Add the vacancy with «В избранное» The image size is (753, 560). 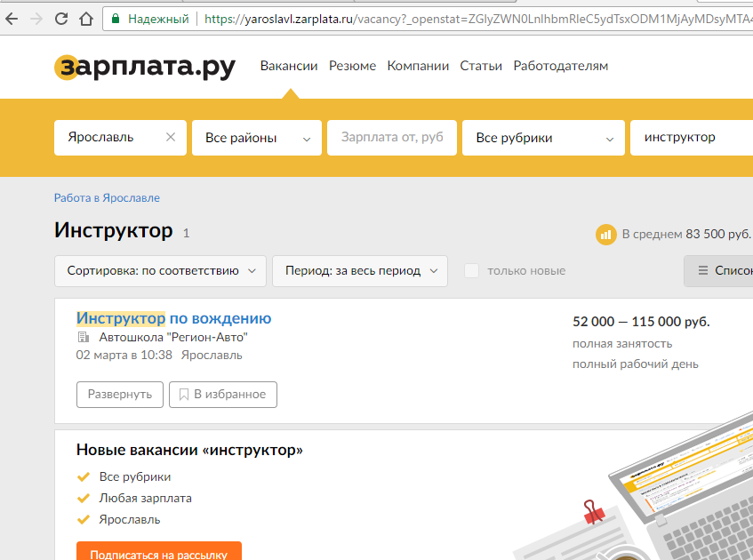click(223, 395)
